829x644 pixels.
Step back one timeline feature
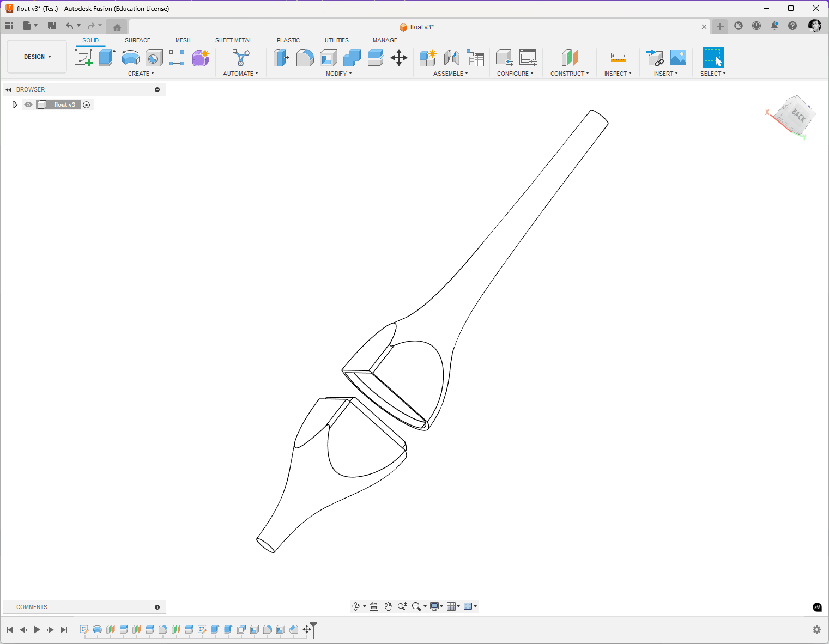point(23,630)
